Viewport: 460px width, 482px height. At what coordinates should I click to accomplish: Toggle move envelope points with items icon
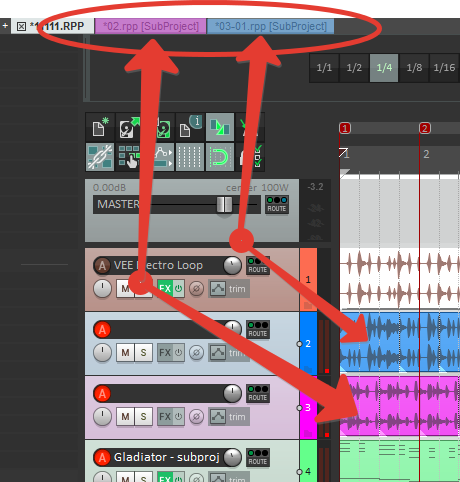(163, 157)
